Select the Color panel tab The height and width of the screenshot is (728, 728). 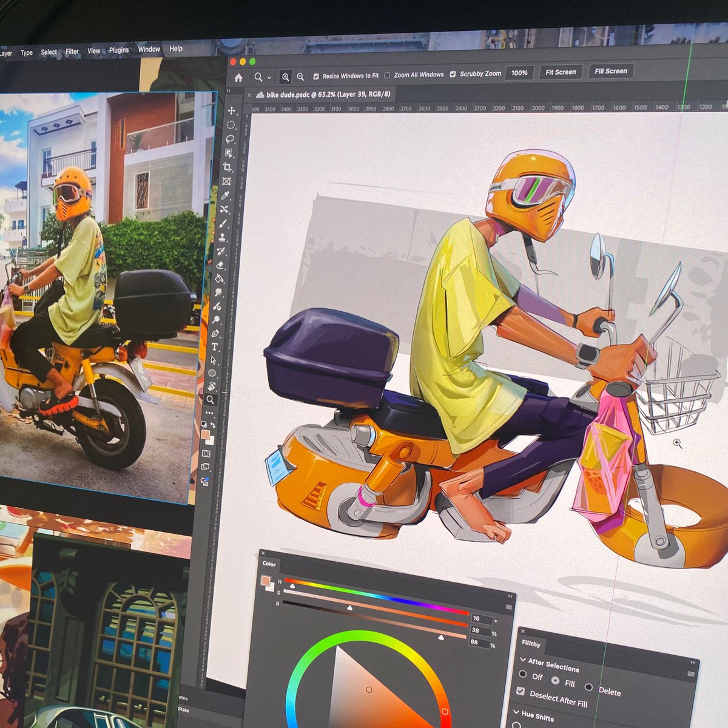pyautogui.click(x=269, y=564)
